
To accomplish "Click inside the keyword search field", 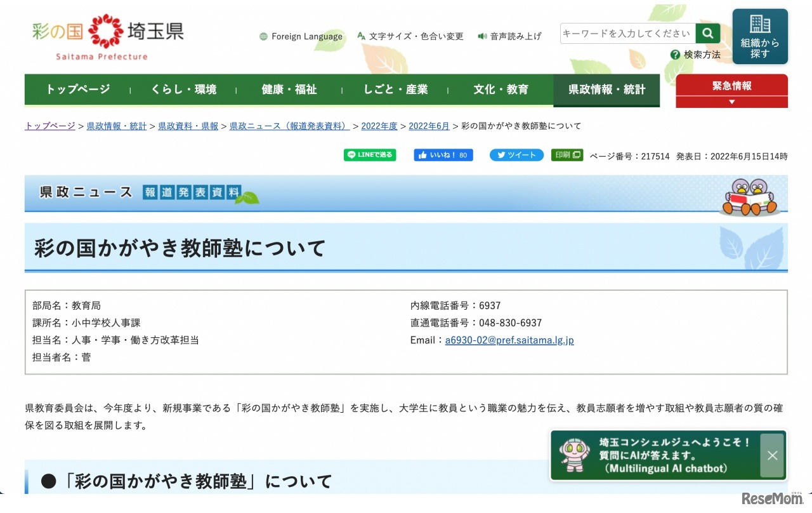I will (625, 33).
